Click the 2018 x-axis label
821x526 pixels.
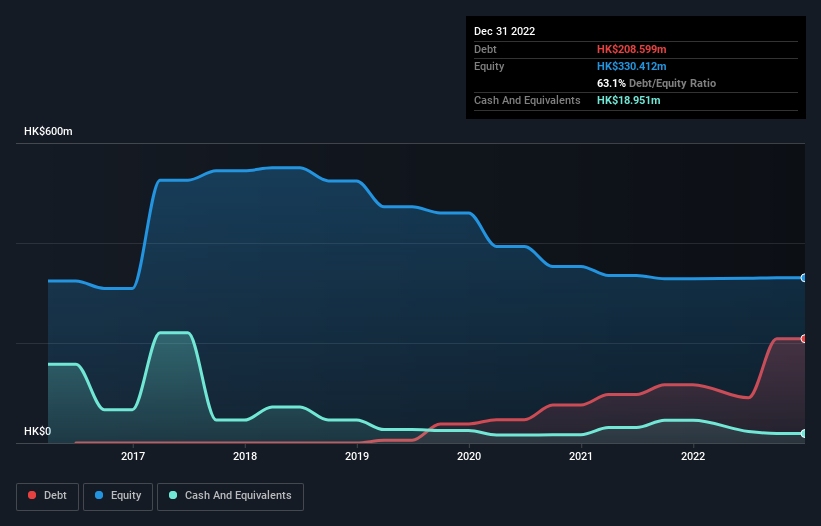[x=245, y=456]
